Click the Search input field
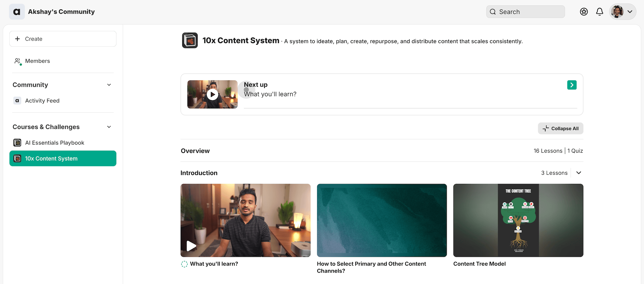Image resolution: width=644 pixels, height=284 pixels. click(525, 12)
